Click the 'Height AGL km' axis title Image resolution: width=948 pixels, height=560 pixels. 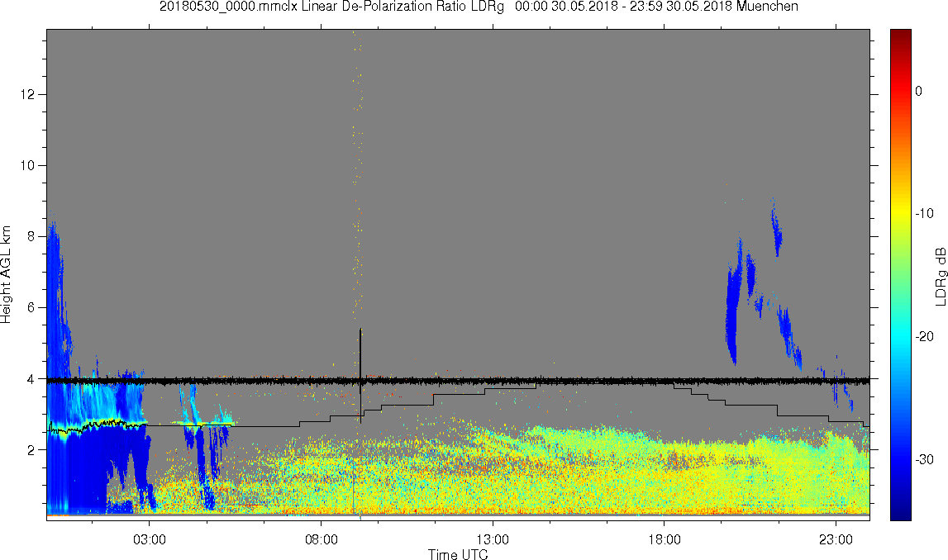pos(6,275)
